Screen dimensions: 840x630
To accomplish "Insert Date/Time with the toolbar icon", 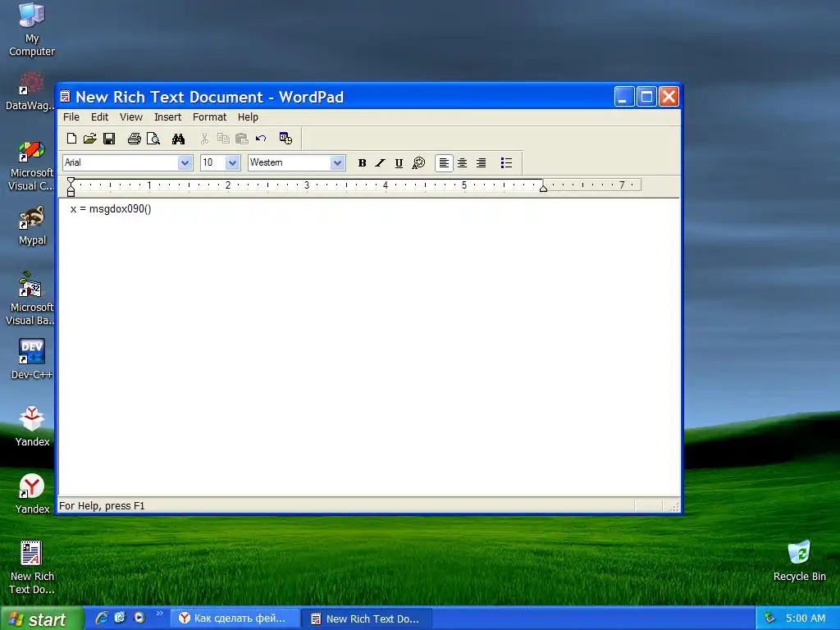I will point(285,139).
